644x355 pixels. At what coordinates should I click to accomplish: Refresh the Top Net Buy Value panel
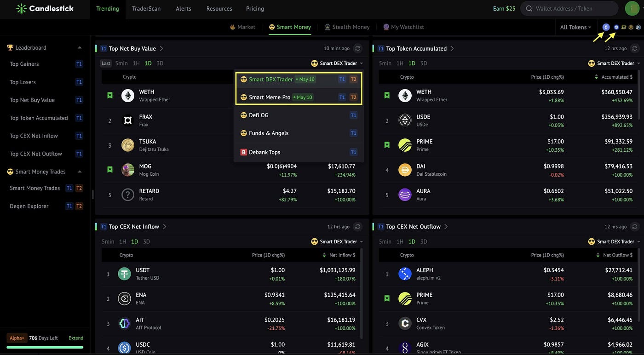(x=357, y=48)
